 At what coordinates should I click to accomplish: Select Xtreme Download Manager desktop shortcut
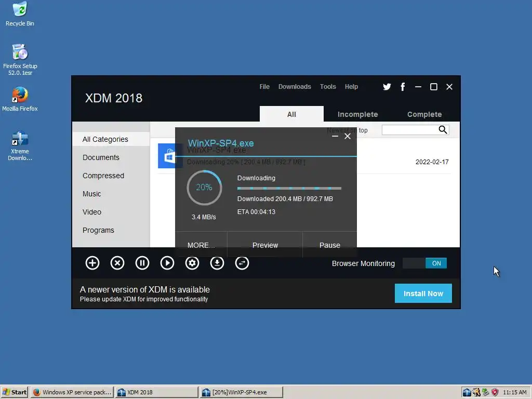coord(20,146)
